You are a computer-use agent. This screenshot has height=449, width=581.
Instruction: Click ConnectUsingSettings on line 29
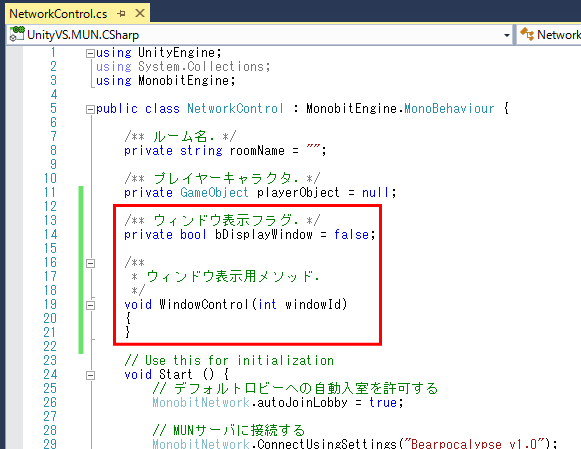pyautogui.click(x=327, y=444)
